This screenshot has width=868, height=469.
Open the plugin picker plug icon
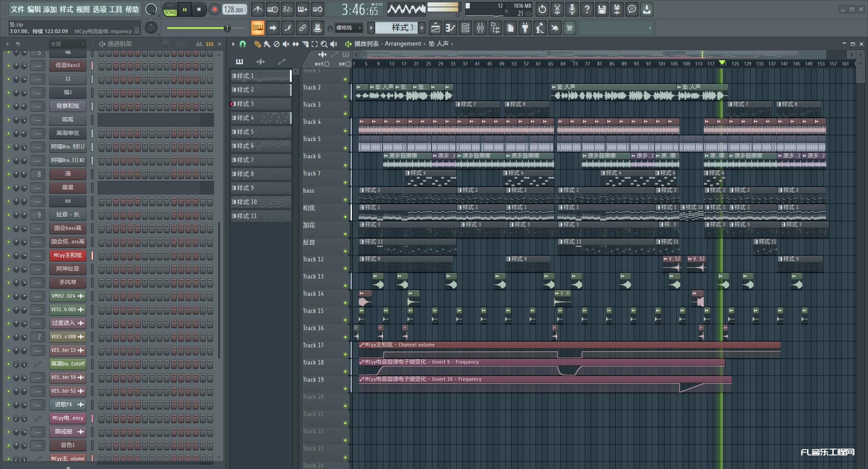(x=525, y=28)
